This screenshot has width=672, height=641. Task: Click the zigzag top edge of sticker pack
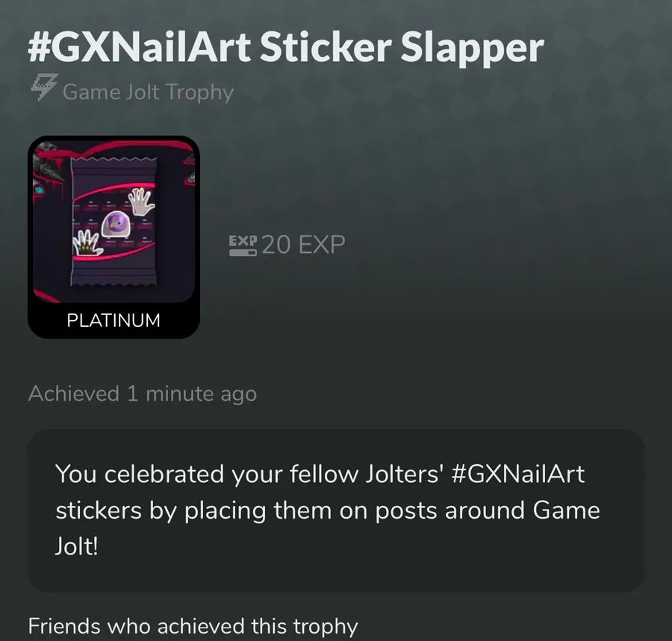pyautogui.click(x=114, y=159)
